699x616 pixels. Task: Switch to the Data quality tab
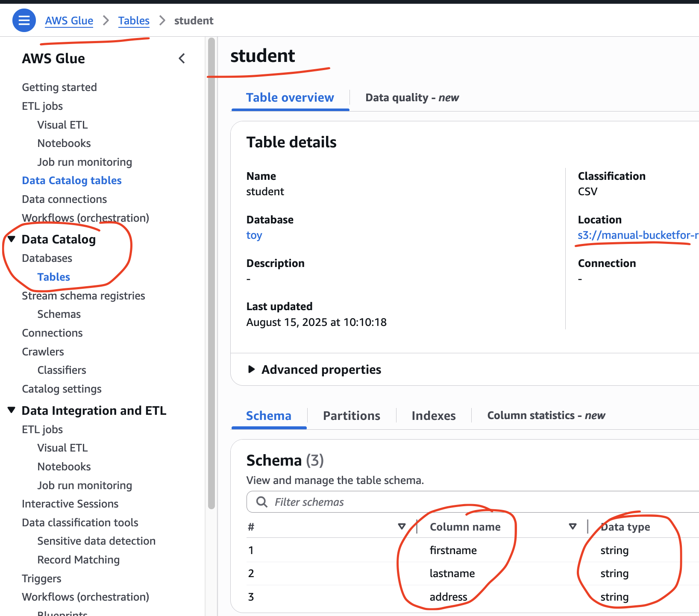[x=412, y=98]
